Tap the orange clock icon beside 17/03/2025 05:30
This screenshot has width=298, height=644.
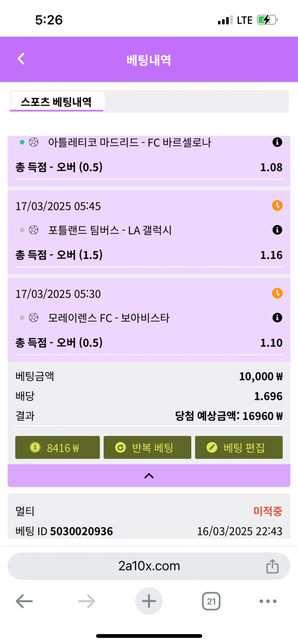(277, 293)
